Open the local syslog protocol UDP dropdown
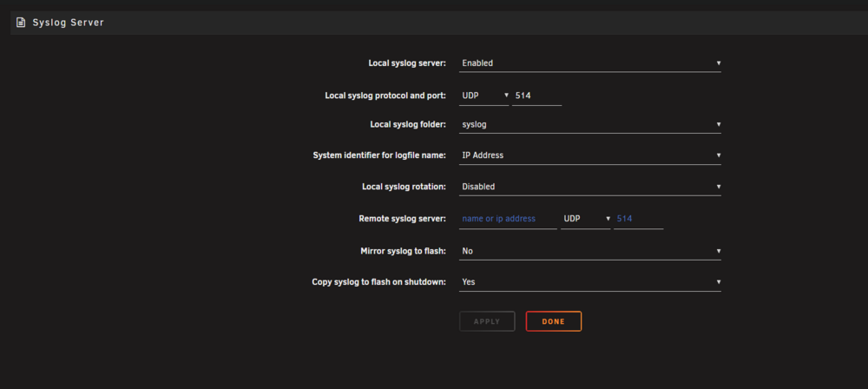Viewport: 868px width, 389px height. (483, 96)
